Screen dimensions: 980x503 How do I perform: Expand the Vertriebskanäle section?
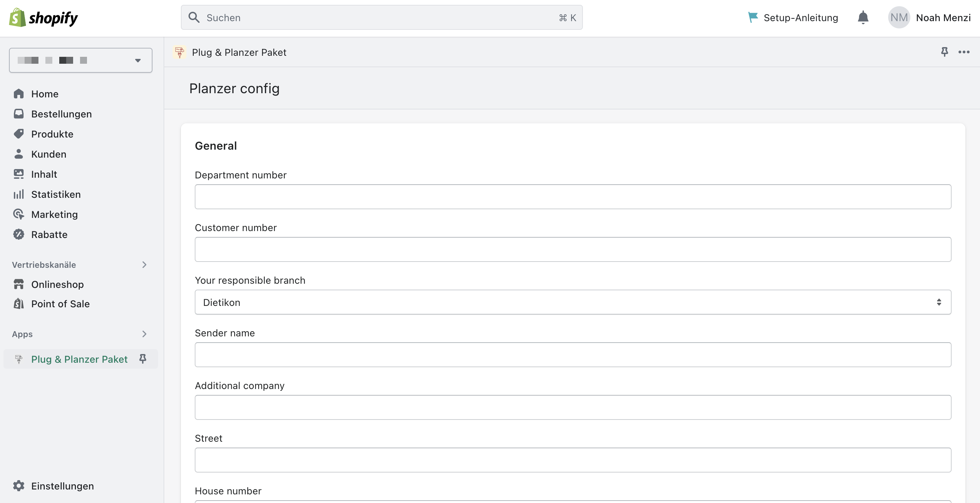[x=144, y=265]
